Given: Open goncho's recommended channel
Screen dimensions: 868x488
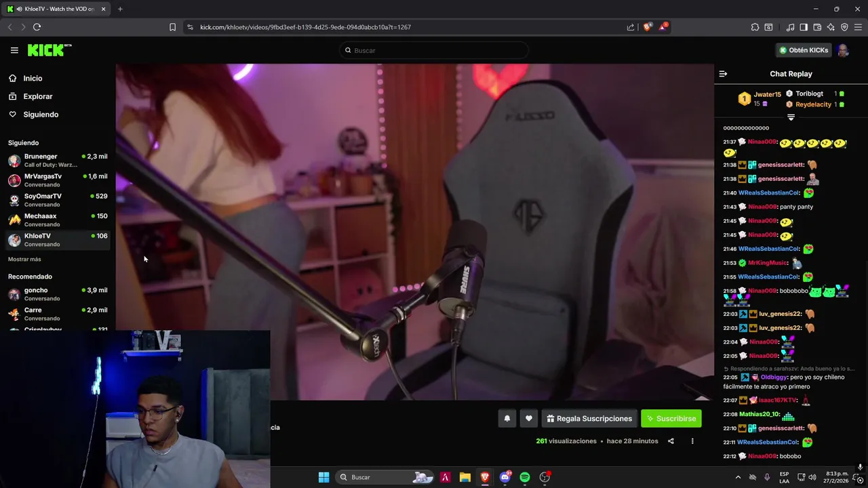Looking at the screenshot, I should pos(58,293).
